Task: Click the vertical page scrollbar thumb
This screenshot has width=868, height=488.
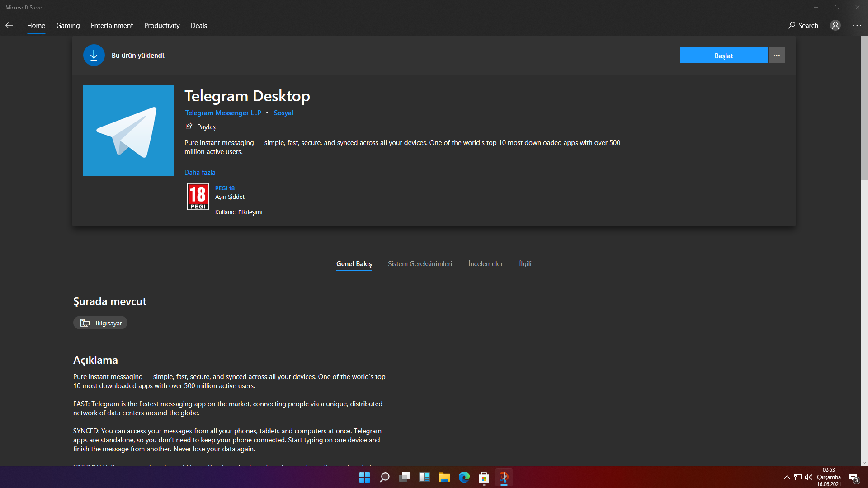Action: [x=864, y=108]
